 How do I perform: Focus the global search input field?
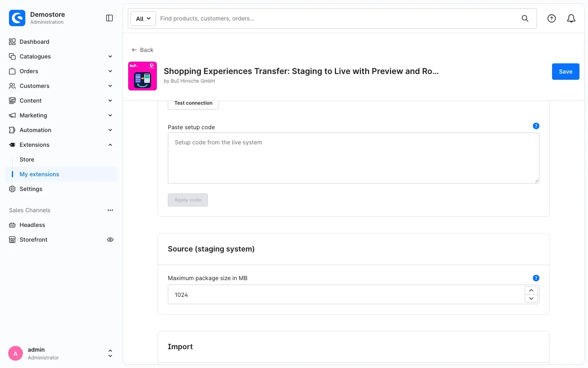(x=337, y=18)
